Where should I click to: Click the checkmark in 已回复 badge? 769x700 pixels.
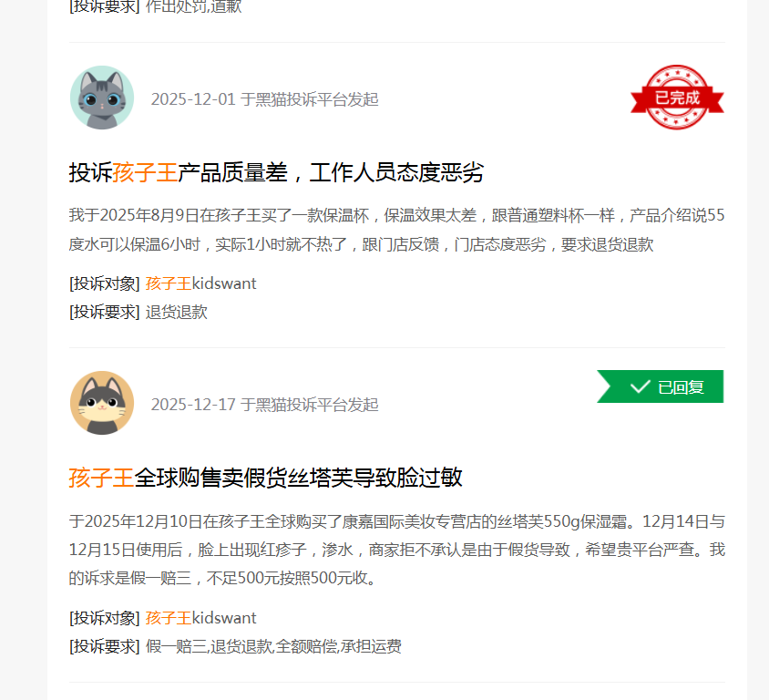coord(640,387)
